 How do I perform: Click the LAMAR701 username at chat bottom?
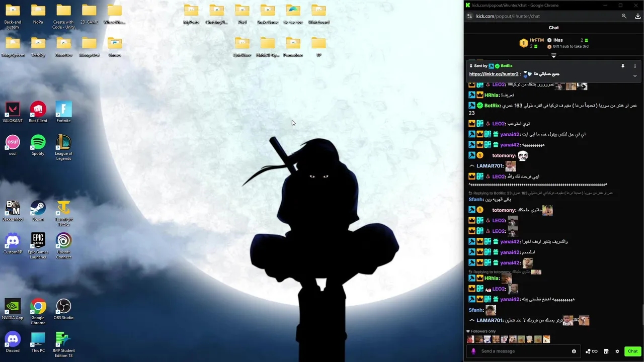coord(490,321)
